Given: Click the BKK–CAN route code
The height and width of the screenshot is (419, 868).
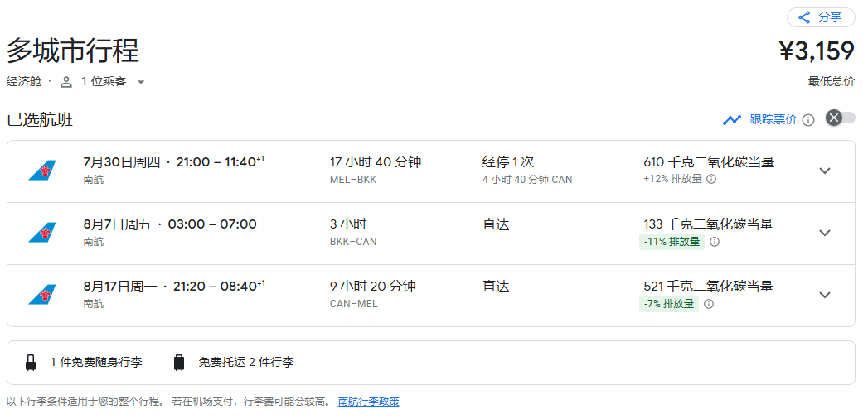Looking at the screenshot, I should point(353,242).
